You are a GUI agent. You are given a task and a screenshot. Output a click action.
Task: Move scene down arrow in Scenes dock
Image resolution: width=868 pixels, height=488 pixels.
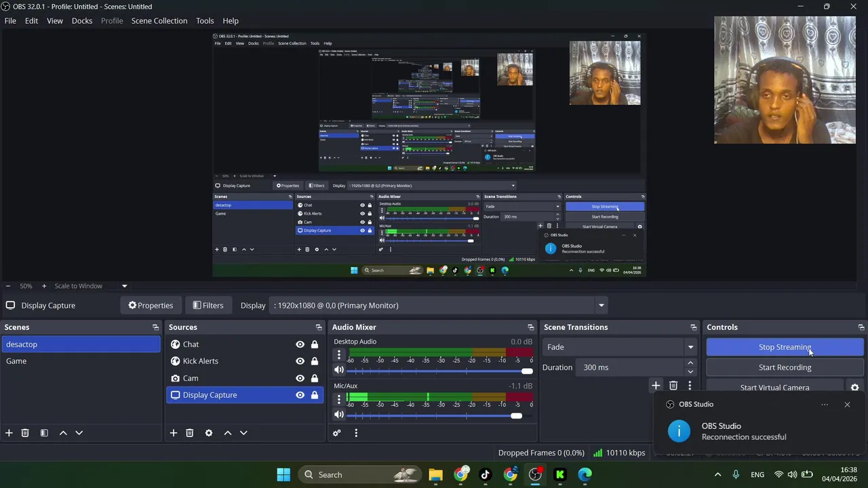(x=79, y=433)
